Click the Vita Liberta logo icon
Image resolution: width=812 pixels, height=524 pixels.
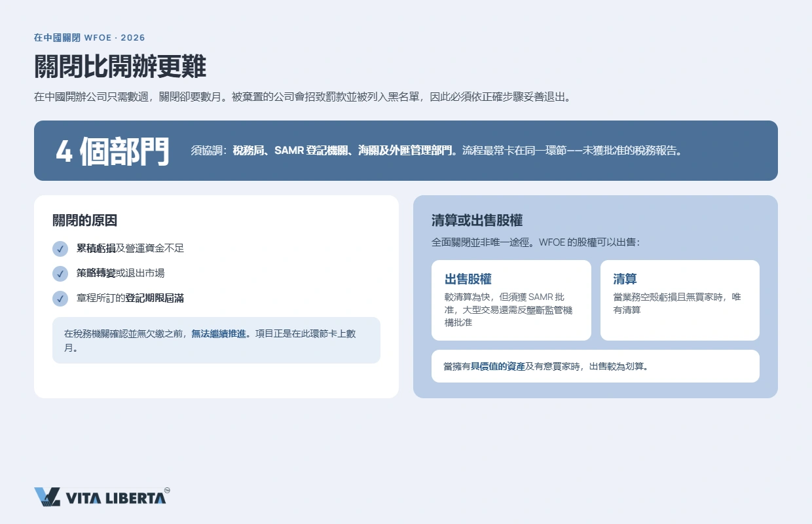tap(47, 497)
